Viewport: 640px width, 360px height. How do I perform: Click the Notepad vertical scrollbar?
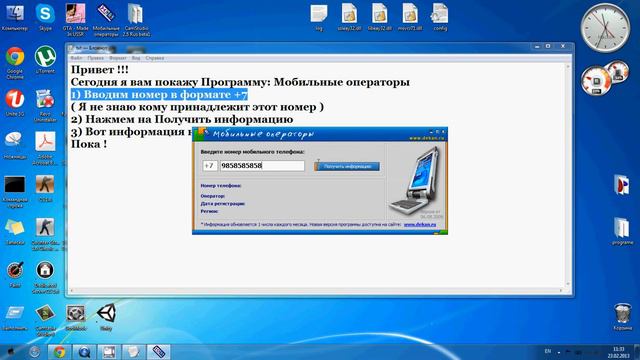click(x=567, y=175)
